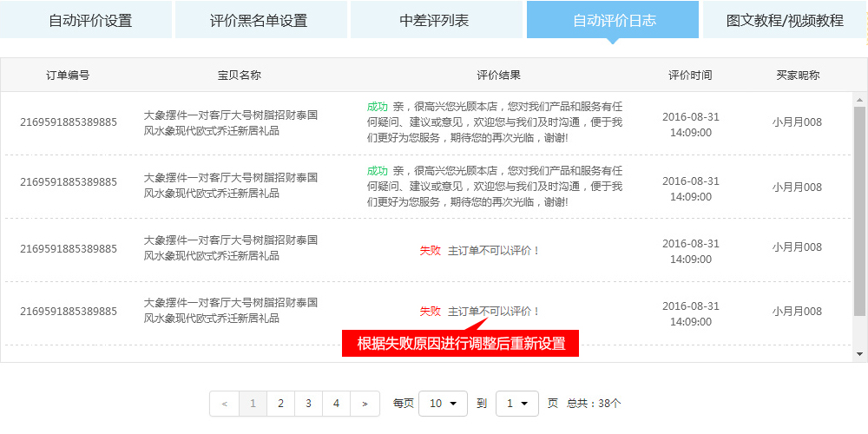This screenshot has height=434, width=868.
Task: Click the first row buyer 小月月008
Action: pyautogui.click(x=797, y=122)
